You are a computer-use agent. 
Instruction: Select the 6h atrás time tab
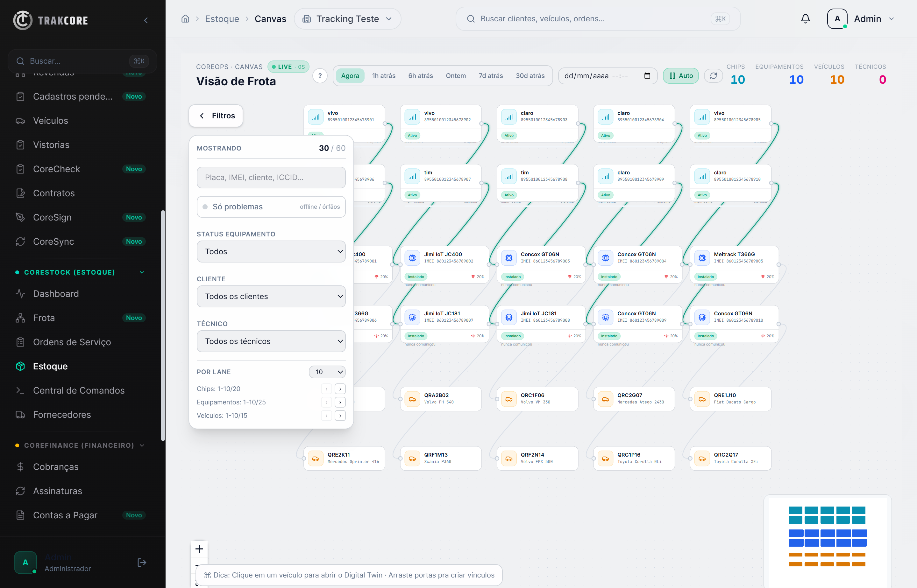click(420, 76)
